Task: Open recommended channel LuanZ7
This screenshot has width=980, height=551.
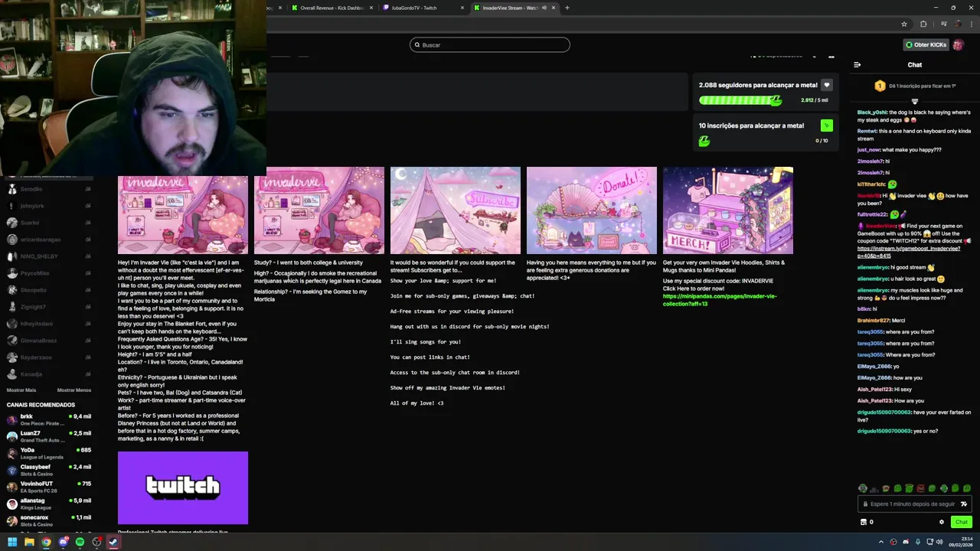Action: (x=49, y=436)
